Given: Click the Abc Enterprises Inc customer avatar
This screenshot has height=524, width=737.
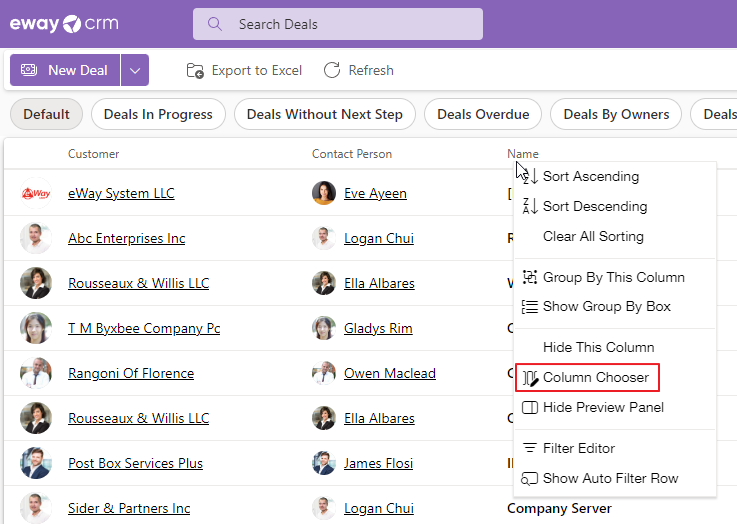Looking at the screenshot, I should coord(36,238).
